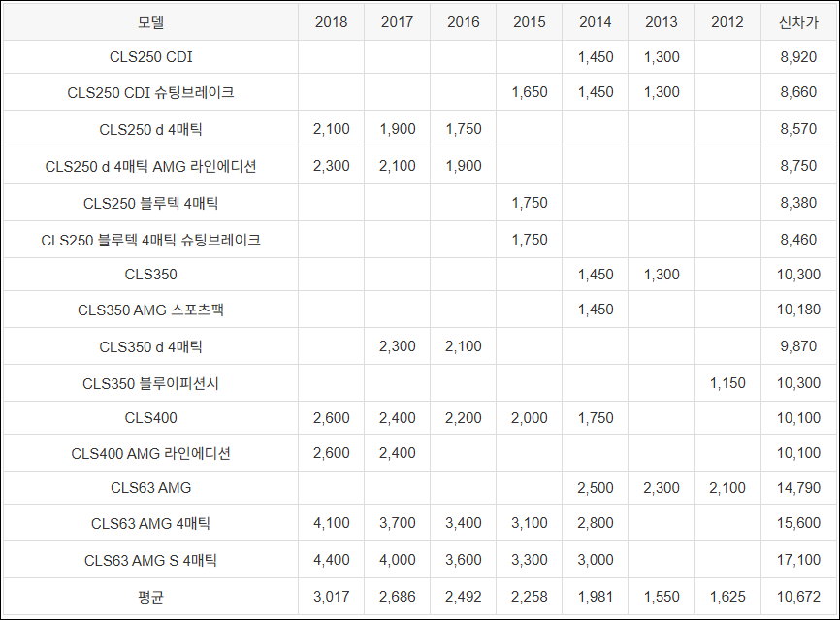The height and width of the screenshot is (620, 840).
Task: Click the CLS400 model name
Action: pos(150,418)
